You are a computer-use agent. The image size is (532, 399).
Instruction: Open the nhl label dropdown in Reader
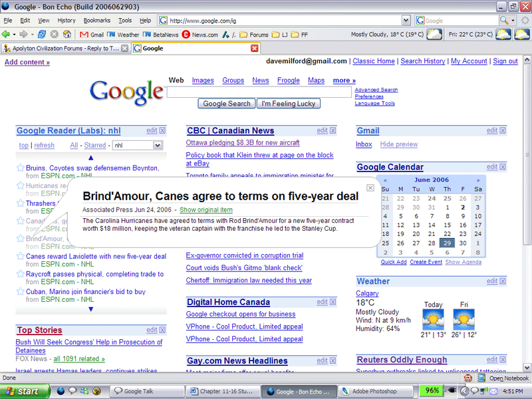(x=158, y=145)
